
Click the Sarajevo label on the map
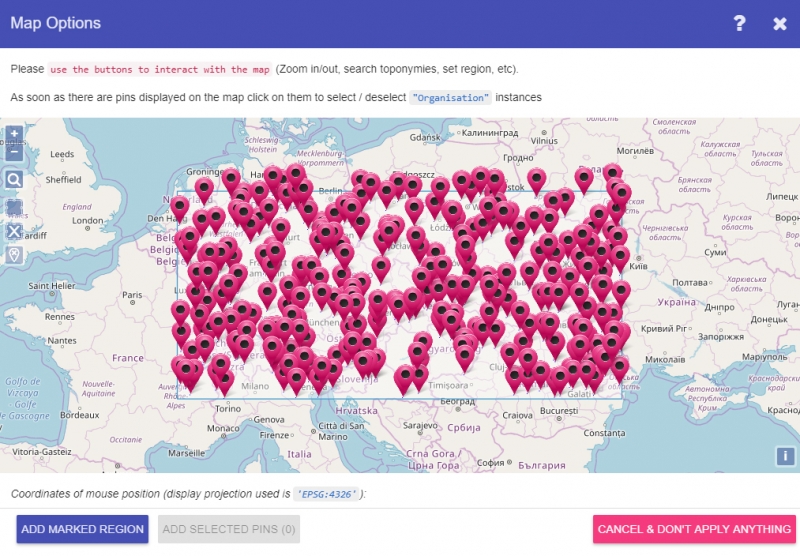(x=420, y=425)
